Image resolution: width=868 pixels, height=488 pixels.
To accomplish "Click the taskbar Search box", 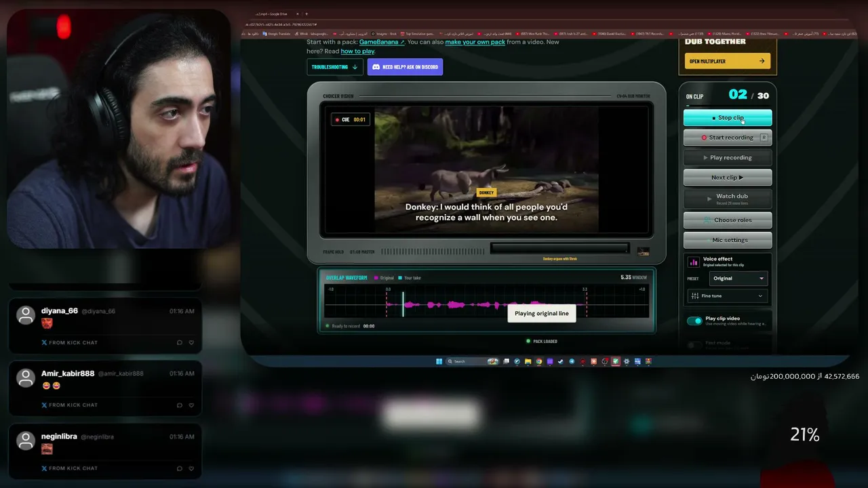I will pos(472,361).
